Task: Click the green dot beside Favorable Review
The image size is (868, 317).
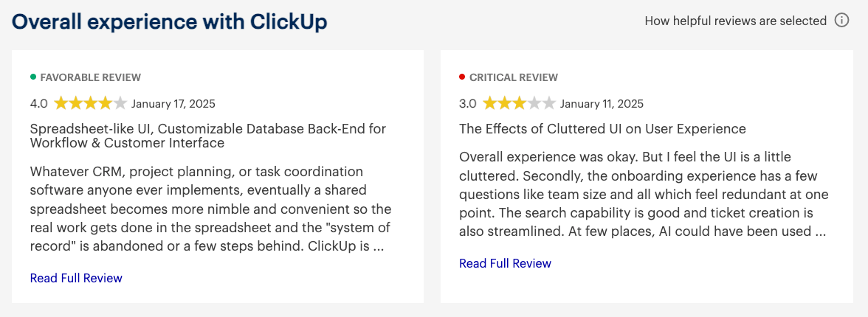Action: [x=33, y=77]
